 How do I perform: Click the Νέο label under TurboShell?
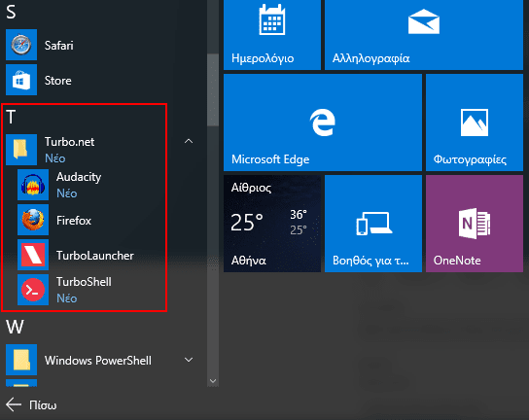(67, 298)
